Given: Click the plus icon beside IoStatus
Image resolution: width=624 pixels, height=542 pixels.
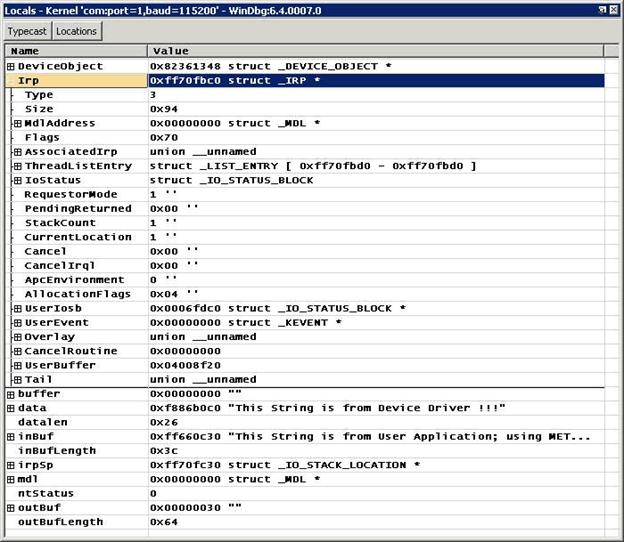Looking at the screenshot, I should click(x=17, y=180).
